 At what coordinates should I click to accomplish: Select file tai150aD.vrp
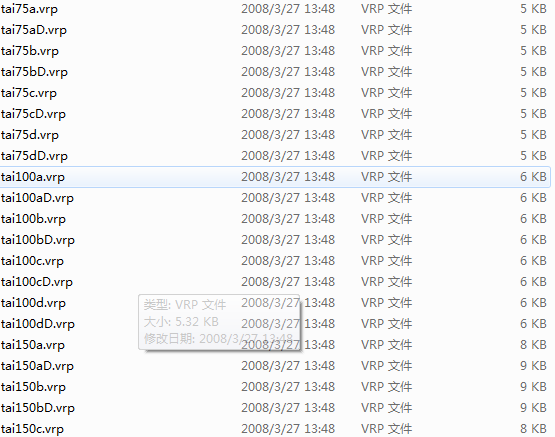37,366
